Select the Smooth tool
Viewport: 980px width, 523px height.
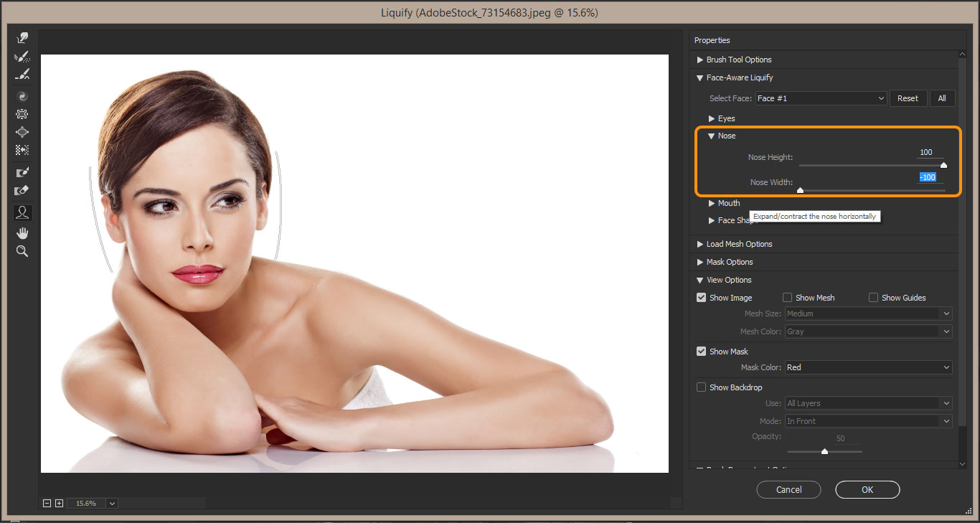tap(22, 75)
